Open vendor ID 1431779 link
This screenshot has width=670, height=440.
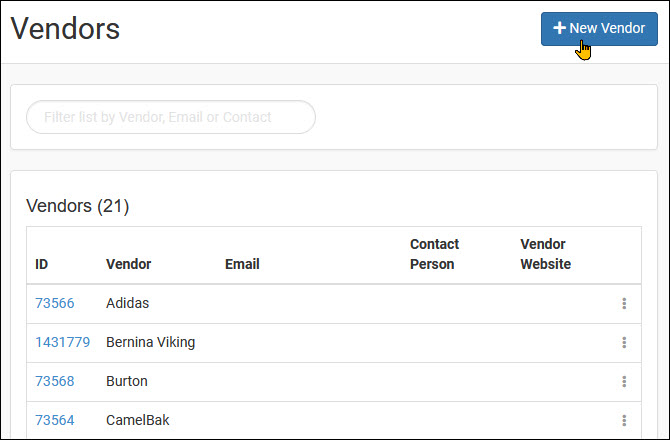(x=62, y=342)
